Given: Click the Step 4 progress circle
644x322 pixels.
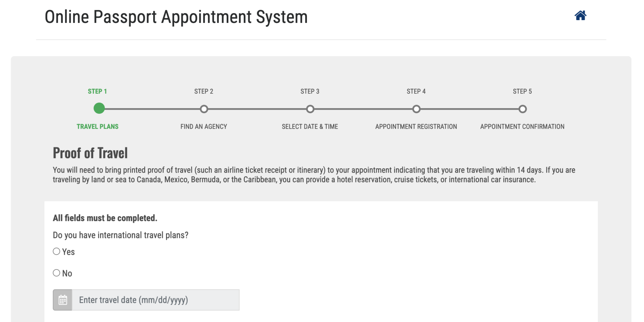Looking at the screenshot, I should click(x=416, y=109).
